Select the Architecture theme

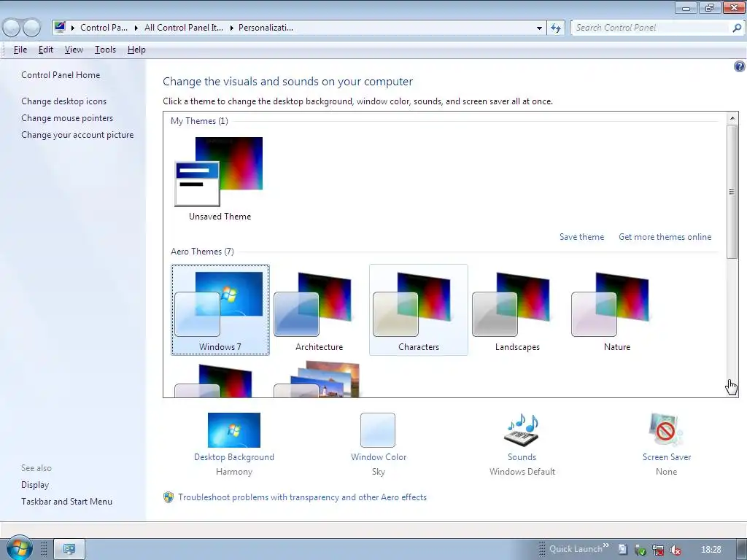click(320, 310)
